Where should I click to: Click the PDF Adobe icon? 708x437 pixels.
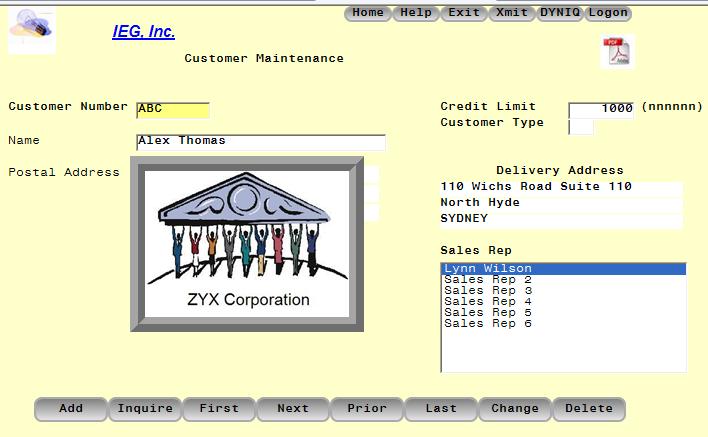click(616, 52)
